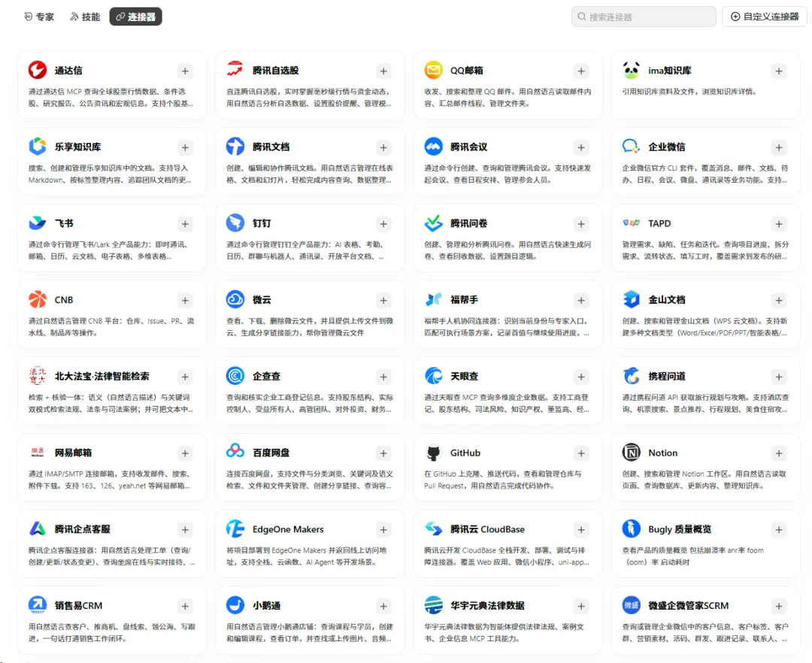
Task: Click the Notion logo icon
Action: click(632, 453)
